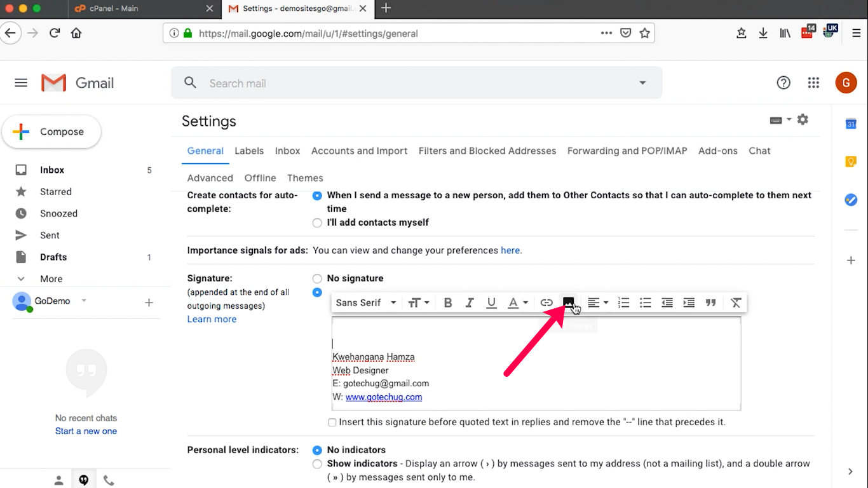Viewport: 868px width, 488px height.
Task: Open the Gmail main menu hamburger
Action: pos(21,83)
